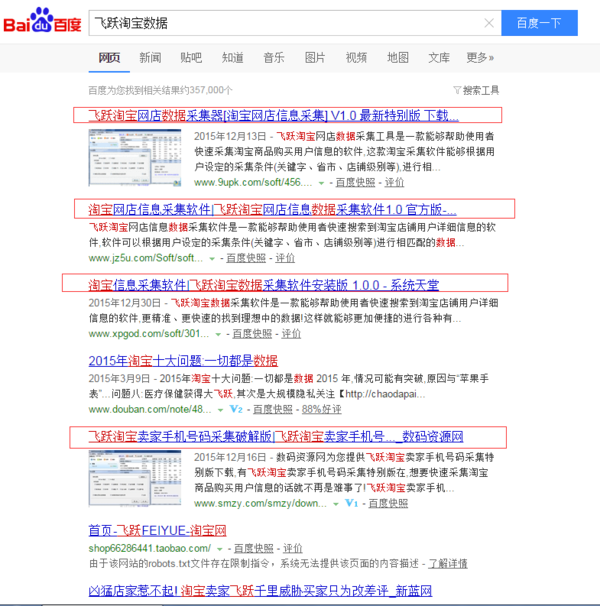Open 百度快照 for the 9upk.com result
The image size is (600, 606).
(x=355, y=182)
